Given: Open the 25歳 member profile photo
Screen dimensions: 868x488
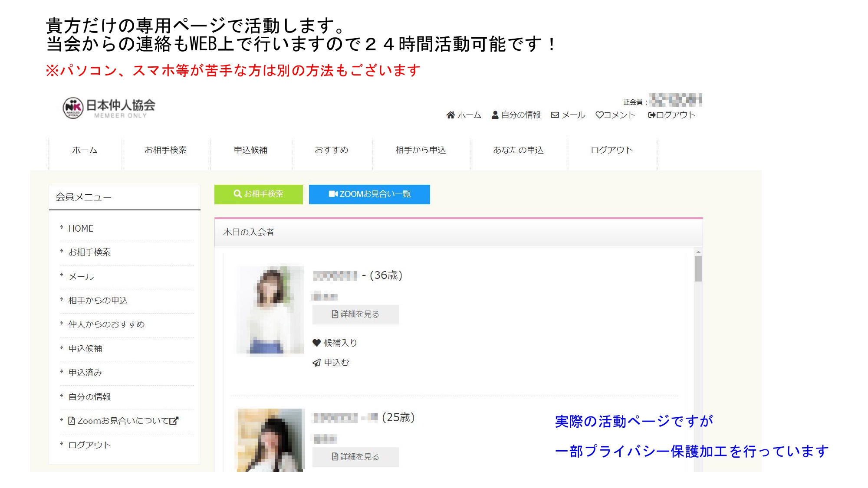Looking at the screenshot, I should (270, 440).
